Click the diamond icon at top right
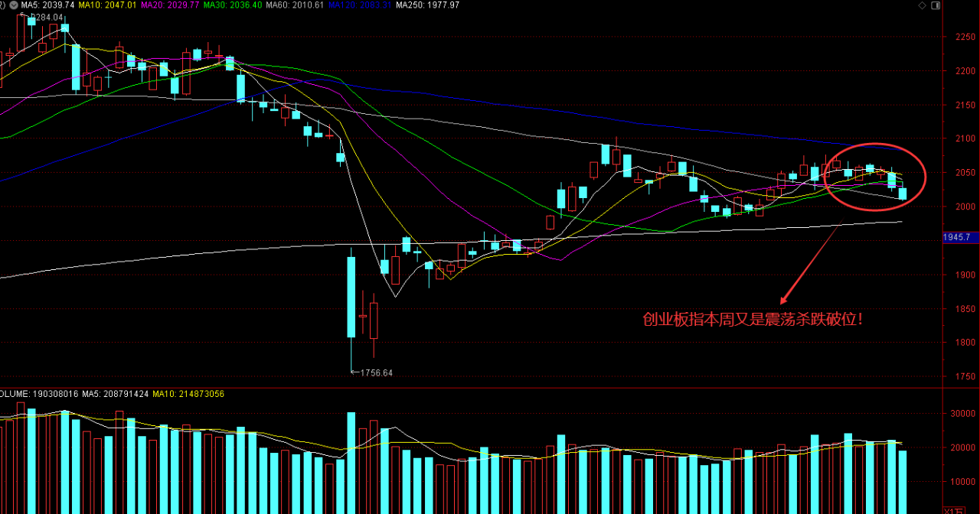Image resolution: width=980 pixels, height=514 pixels. (x=921, y=5)
